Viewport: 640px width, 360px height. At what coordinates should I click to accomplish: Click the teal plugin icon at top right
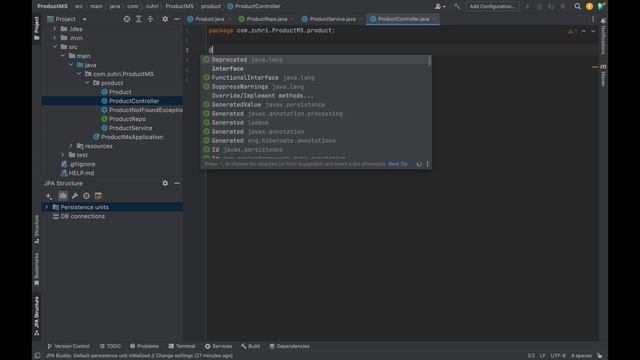tap(601, 6)
